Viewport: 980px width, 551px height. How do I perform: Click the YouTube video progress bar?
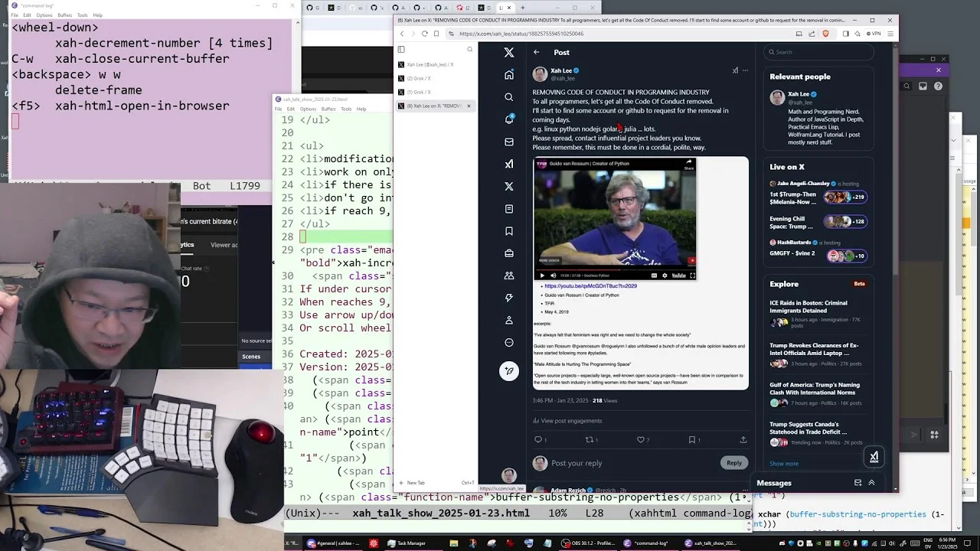[x=615, y=269]
